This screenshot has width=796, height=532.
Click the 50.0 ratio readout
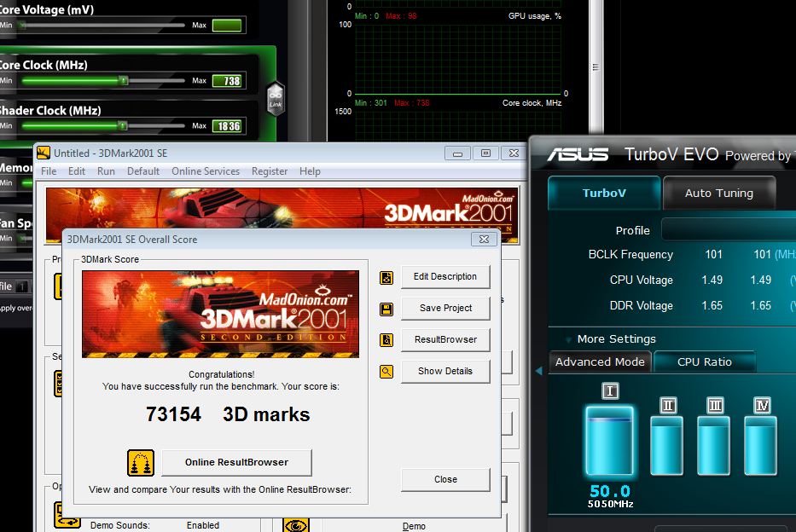(x=610, y=491)
